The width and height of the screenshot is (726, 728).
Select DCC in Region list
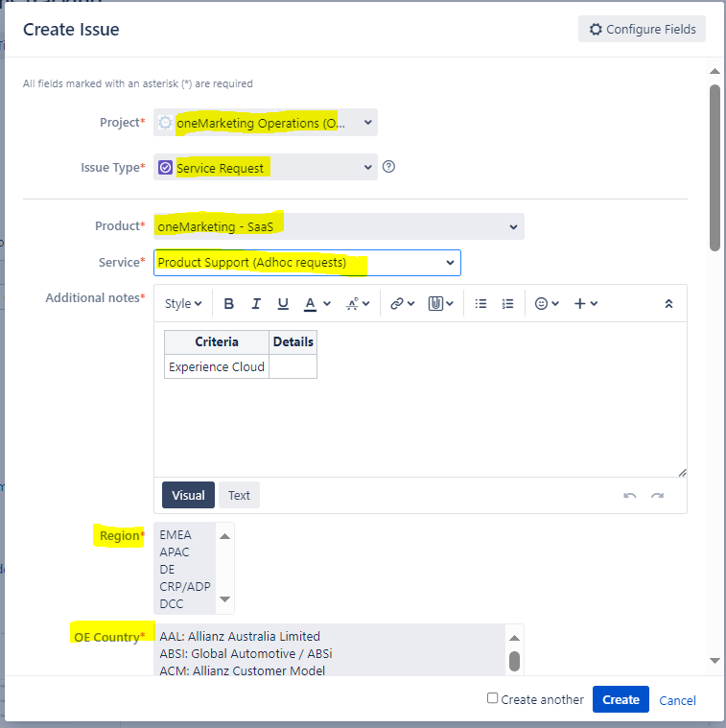click(172, 603)
